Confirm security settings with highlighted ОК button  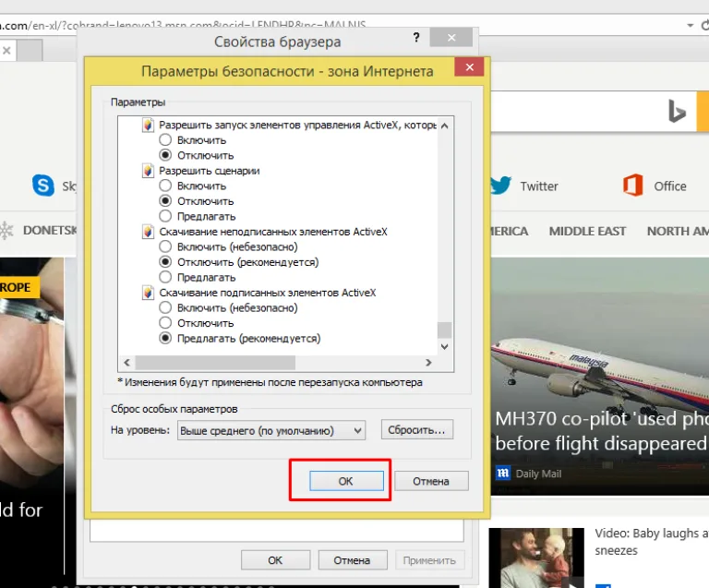coord(346,481)
